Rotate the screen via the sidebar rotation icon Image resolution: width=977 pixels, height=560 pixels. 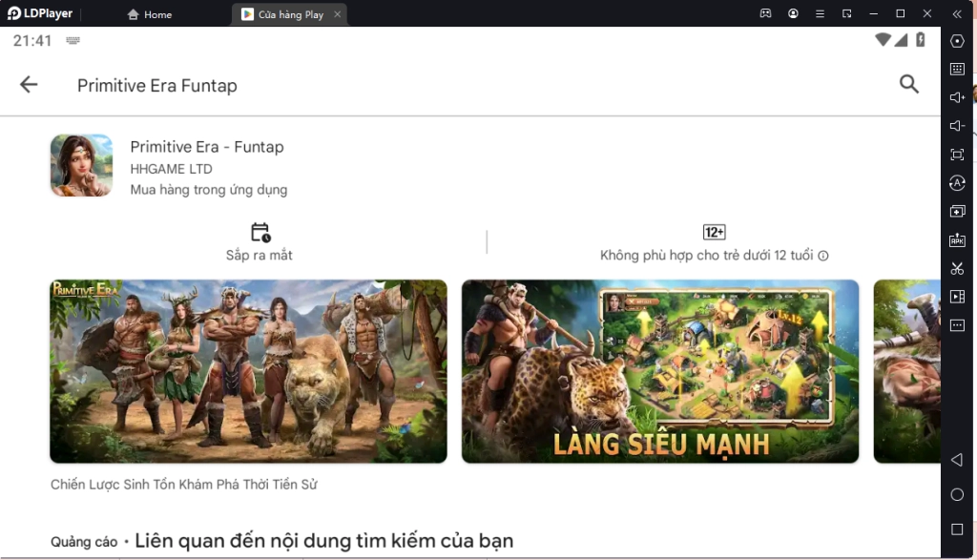click(x=958, y=182)
